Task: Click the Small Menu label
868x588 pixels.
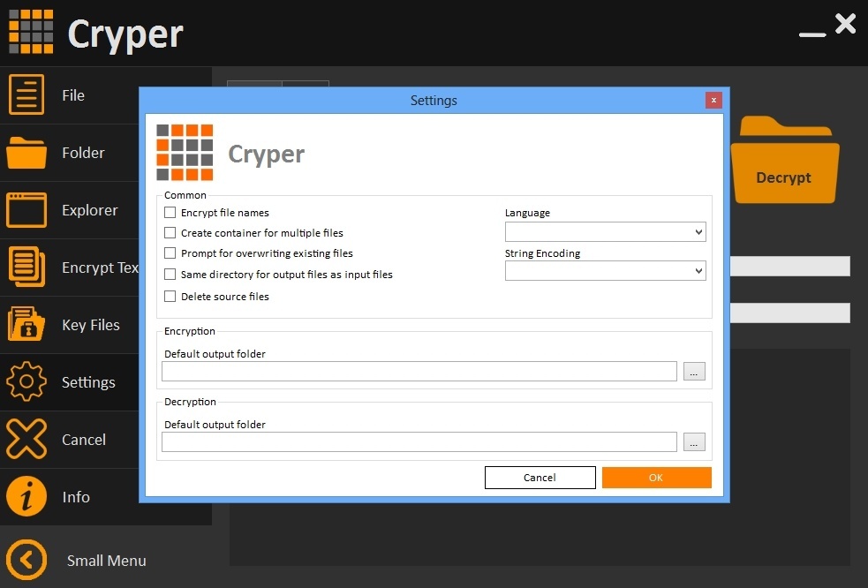Action: click(106, 561)
